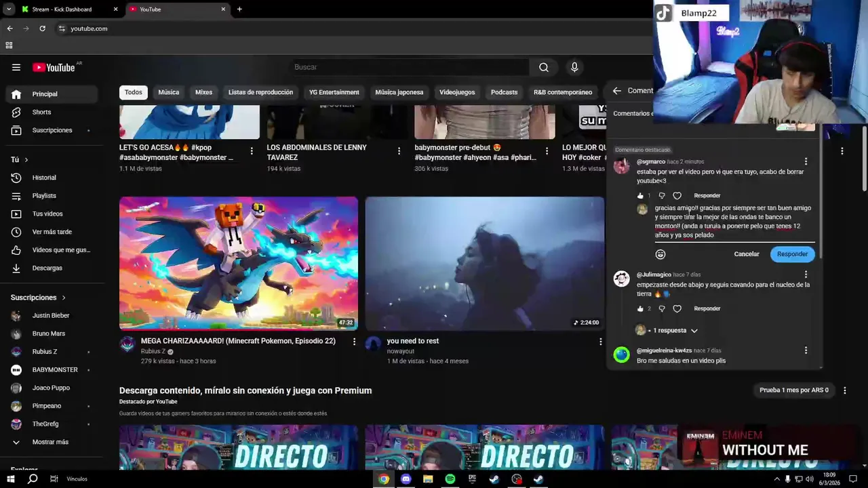Open Playlists in the sidebar
The image size is (868, 488).
click(52, 196)
